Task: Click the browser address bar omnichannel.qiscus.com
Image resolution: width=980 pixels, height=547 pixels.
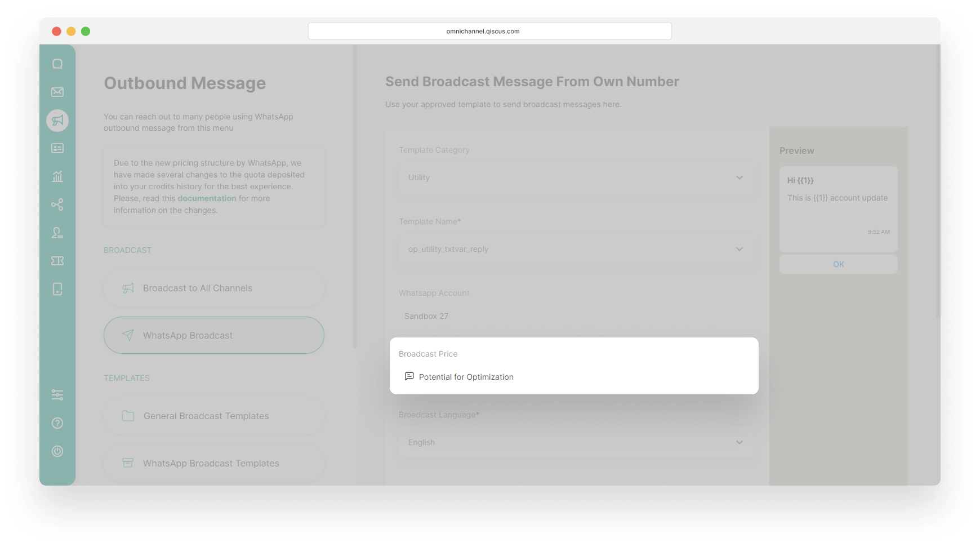Action: (490, 31)
